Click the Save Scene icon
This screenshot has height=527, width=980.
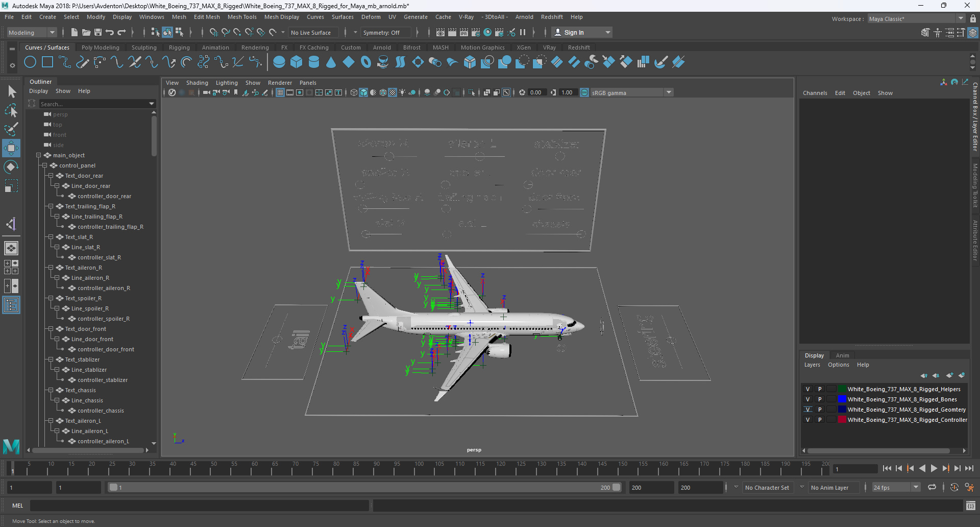point(98,32)
